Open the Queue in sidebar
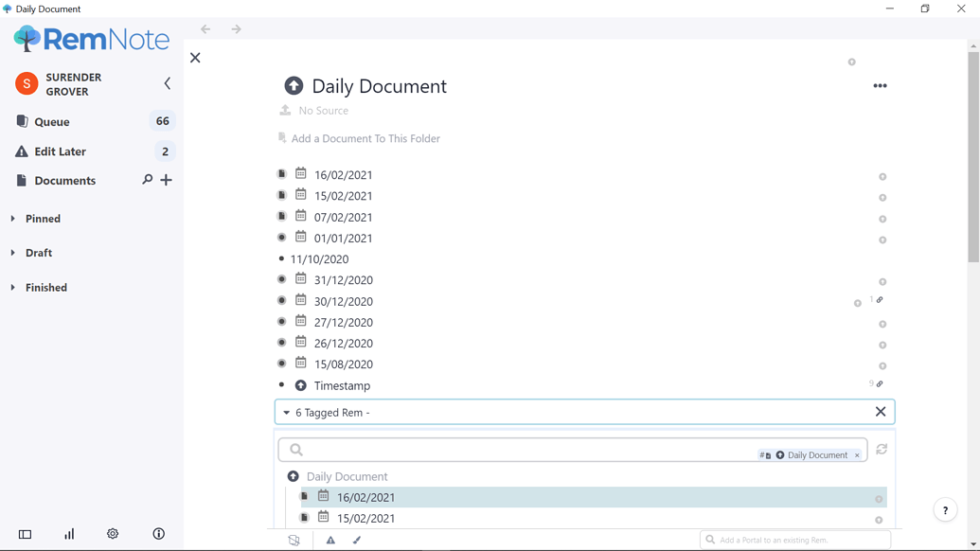980x551 pixels. 52,121
